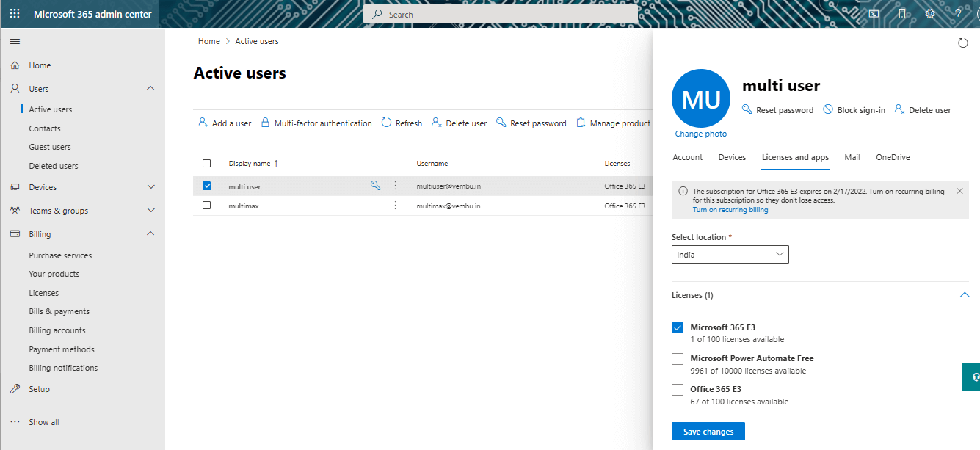This screenshot has width=980, height=450.
Task: Open the mobile app icon in header
Action: [902, 14]
